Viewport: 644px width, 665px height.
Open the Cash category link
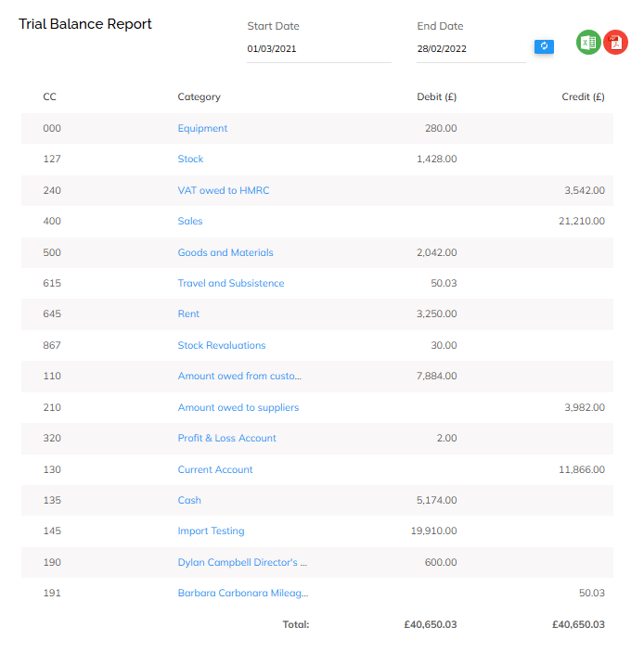pyautogui.click(x=189, y=501)
